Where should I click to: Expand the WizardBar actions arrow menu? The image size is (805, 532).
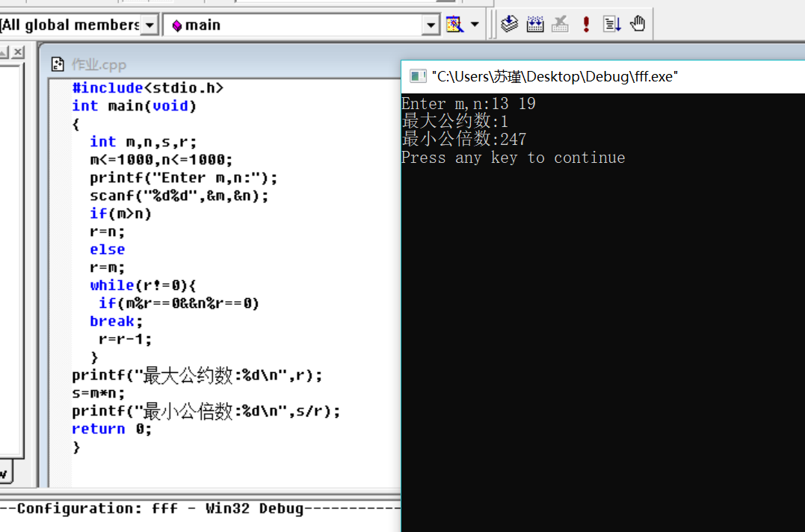[x=475, y=24]
